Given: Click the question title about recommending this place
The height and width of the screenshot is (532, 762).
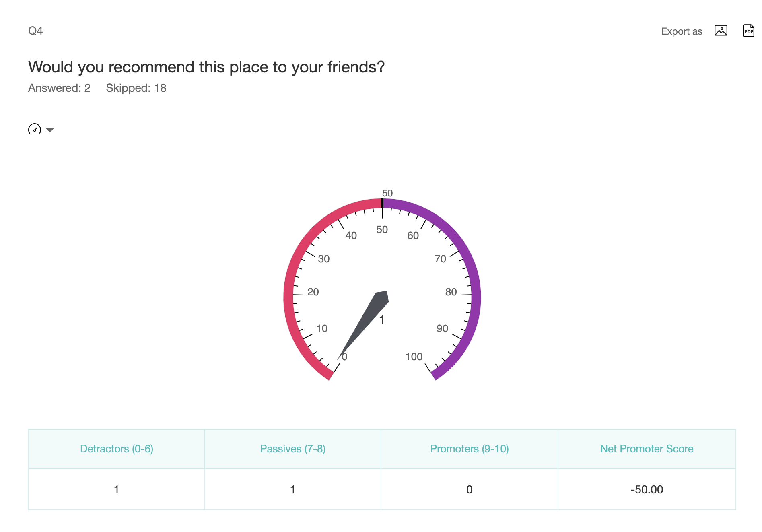Looking at the screenshot, I should point(206,67).
